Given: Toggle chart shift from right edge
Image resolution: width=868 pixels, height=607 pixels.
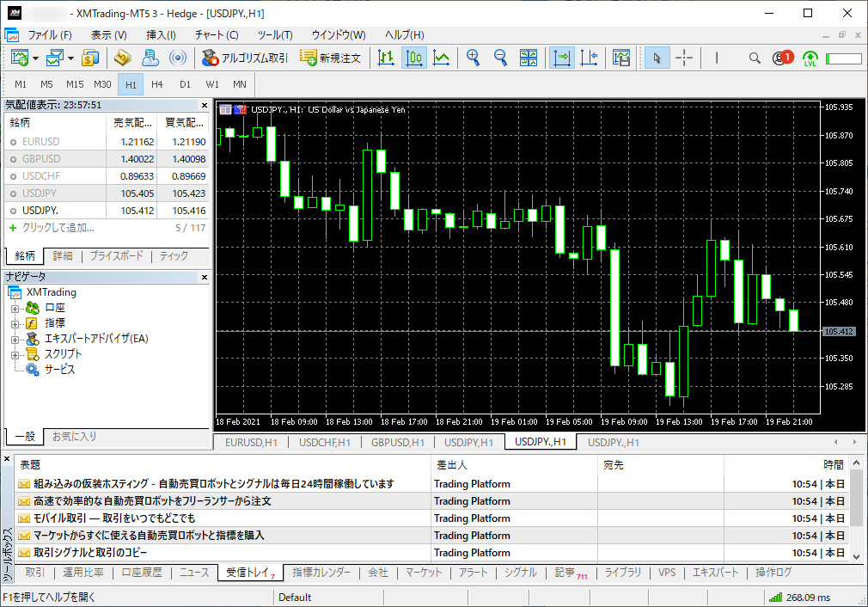Looking at the screenshot, I should pyautogui.click(x=589, y=58).
